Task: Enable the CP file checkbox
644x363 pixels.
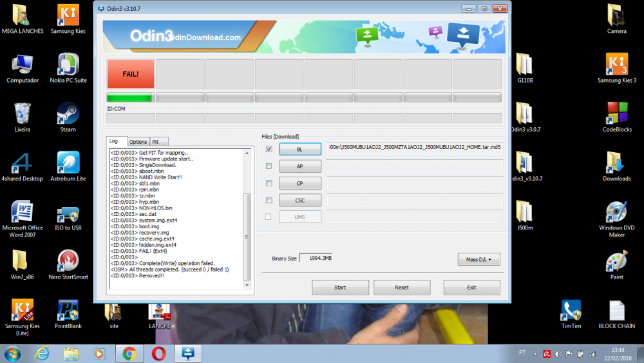Action: click(269, 183)
